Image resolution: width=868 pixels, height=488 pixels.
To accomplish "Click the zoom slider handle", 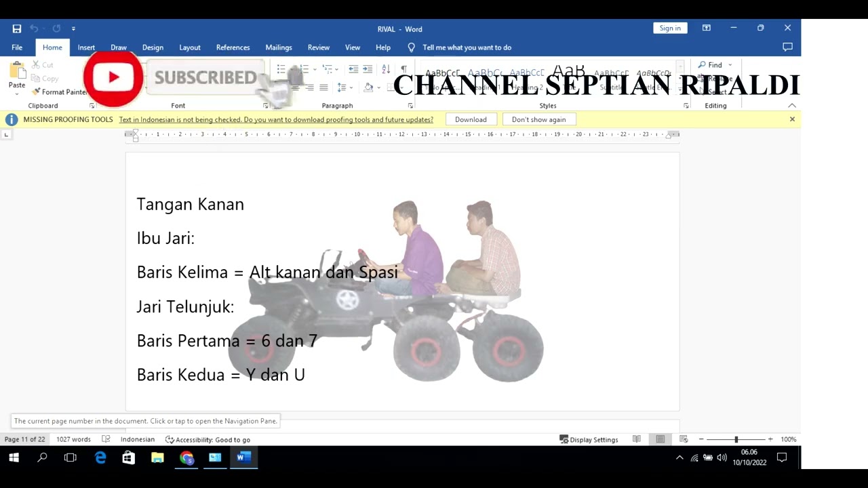I will [736, 439].
